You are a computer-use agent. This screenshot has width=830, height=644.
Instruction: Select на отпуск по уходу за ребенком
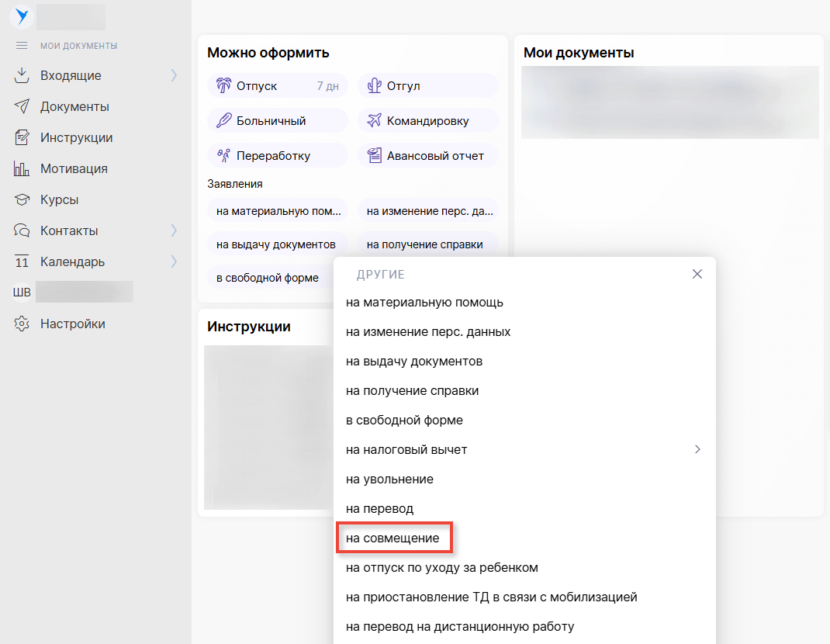coord(441,567)
